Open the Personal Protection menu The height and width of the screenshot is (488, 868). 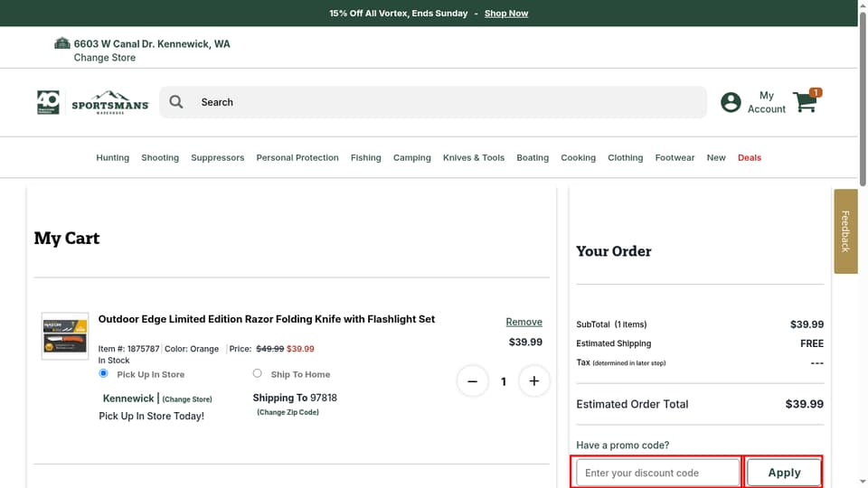pyautogui.click(x=297, y=157)
